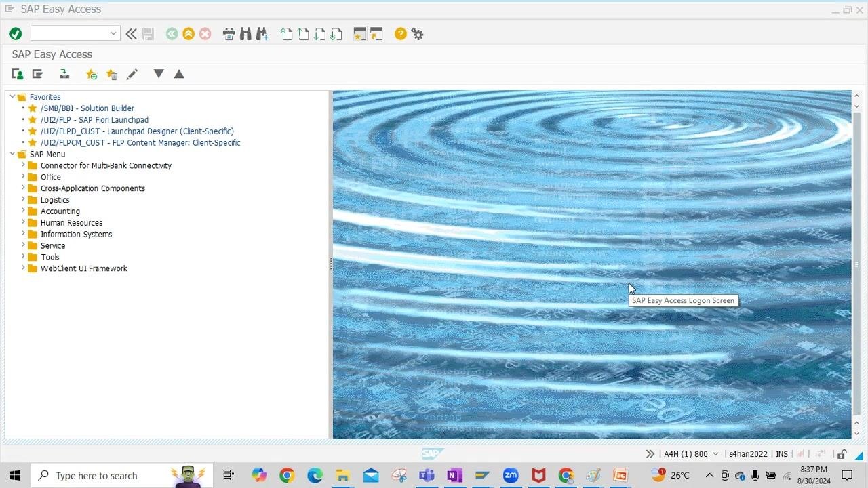
Task: Click the Generate Shortcut icon
Action: tap(376, 34)
